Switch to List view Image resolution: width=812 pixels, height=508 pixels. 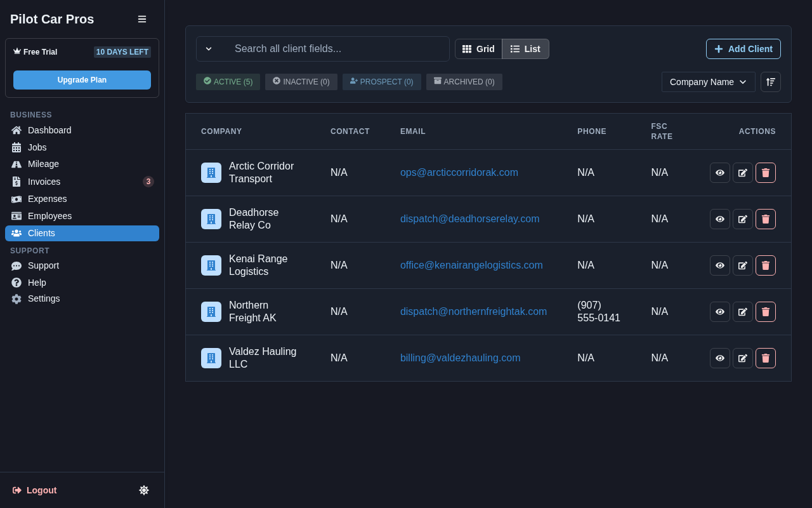[x=525, y=49]
